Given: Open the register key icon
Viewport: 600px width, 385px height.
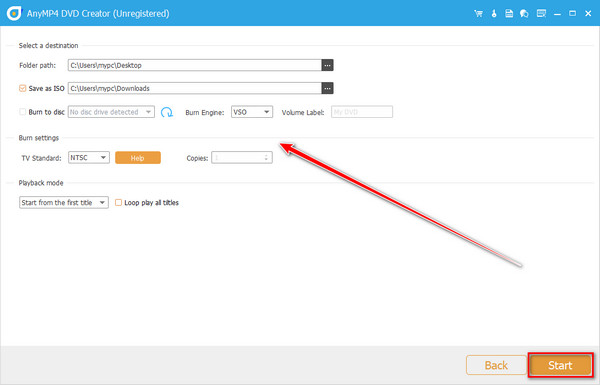Looking at the screenshot, I should pos(494,14).
